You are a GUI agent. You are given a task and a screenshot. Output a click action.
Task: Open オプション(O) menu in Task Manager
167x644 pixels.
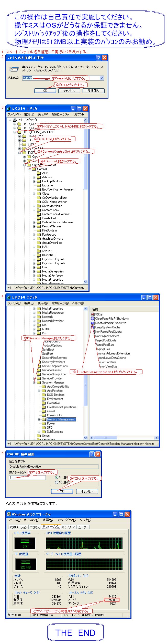31,520
